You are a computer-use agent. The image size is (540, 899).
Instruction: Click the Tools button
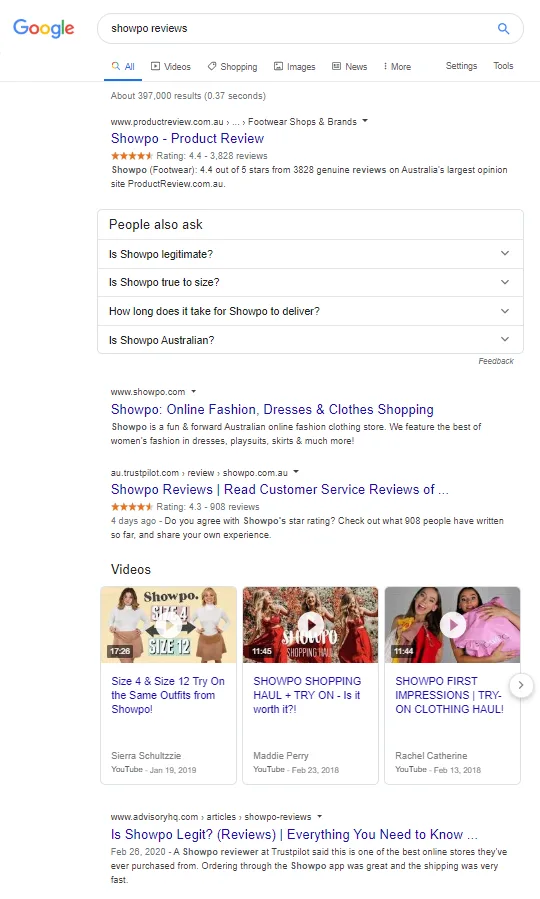click(503, 66)
